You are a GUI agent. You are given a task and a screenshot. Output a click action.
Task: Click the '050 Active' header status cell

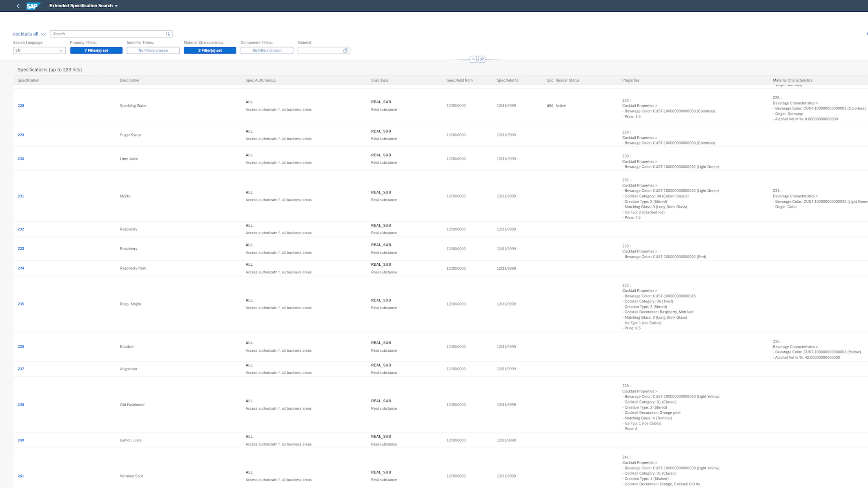click(x=556, y=106)
